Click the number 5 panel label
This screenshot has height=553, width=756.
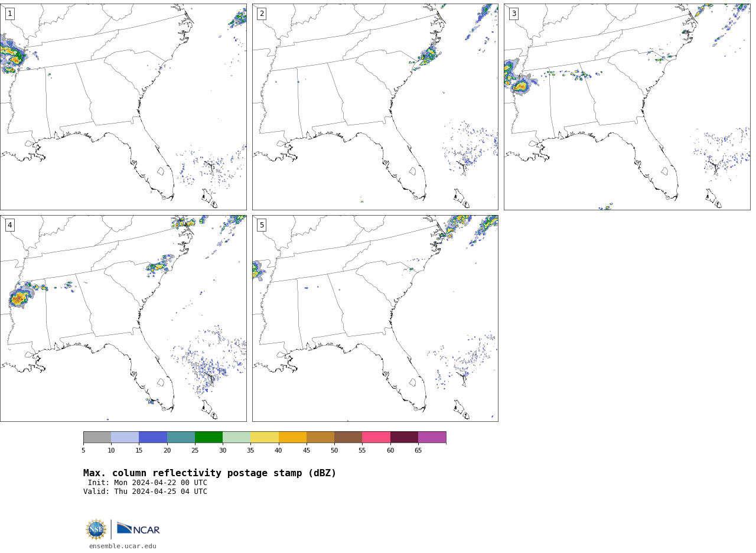tap(262, 225)
